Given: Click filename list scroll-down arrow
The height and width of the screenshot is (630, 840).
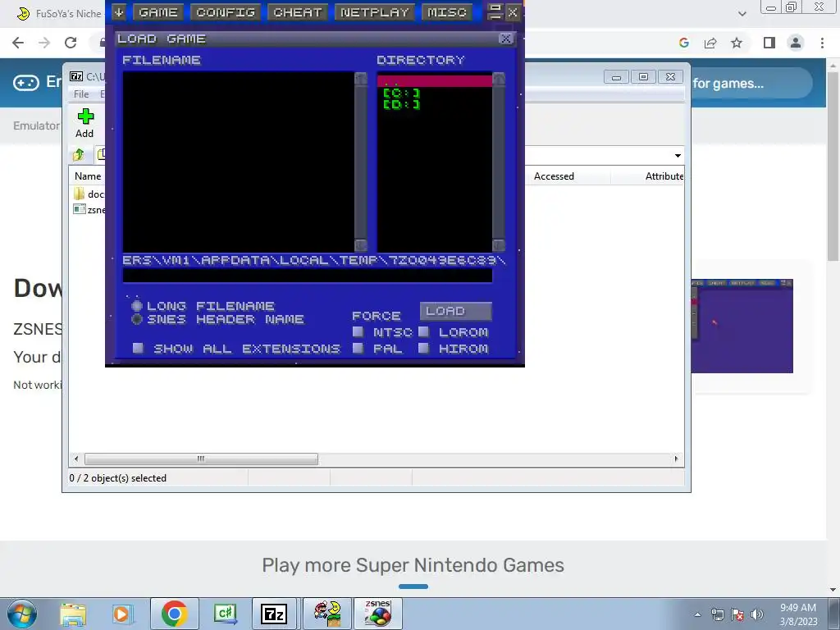Looking at the screenshot, I should click(361, 245).
